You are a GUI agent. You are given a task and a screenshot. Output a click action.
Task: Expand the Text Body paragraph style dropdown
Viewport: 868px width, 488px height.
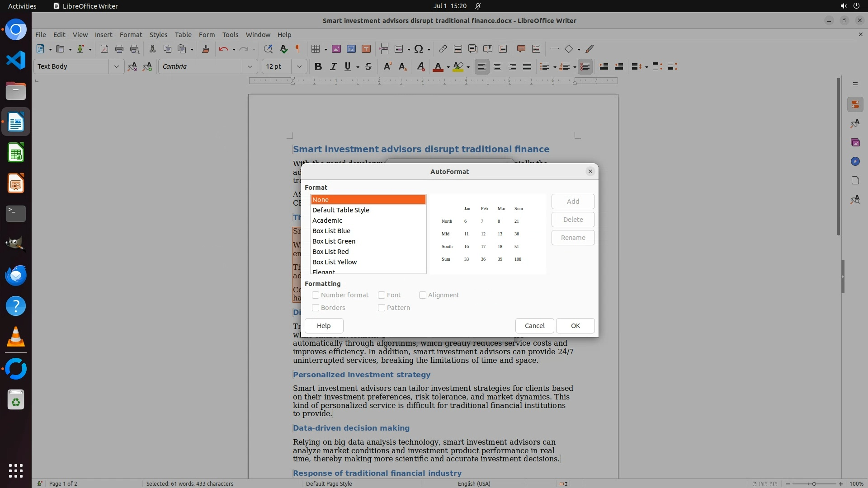click(x=116, y=66)
